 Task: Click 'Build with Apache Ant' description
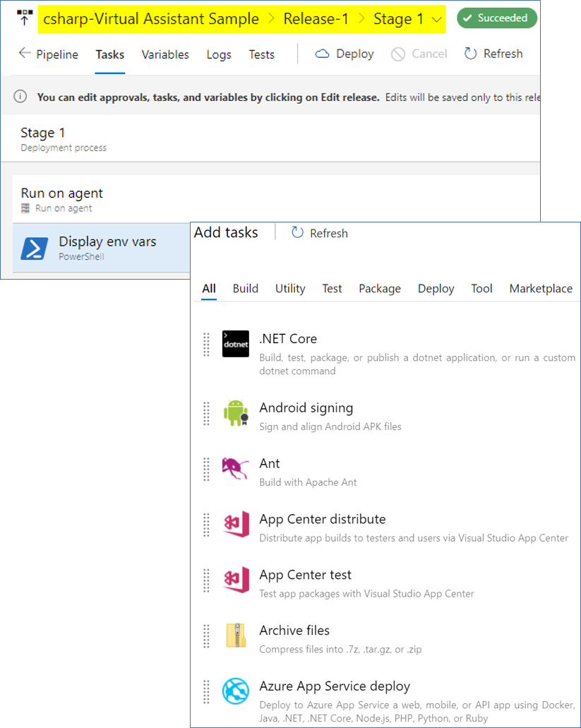tap(308, 482)
